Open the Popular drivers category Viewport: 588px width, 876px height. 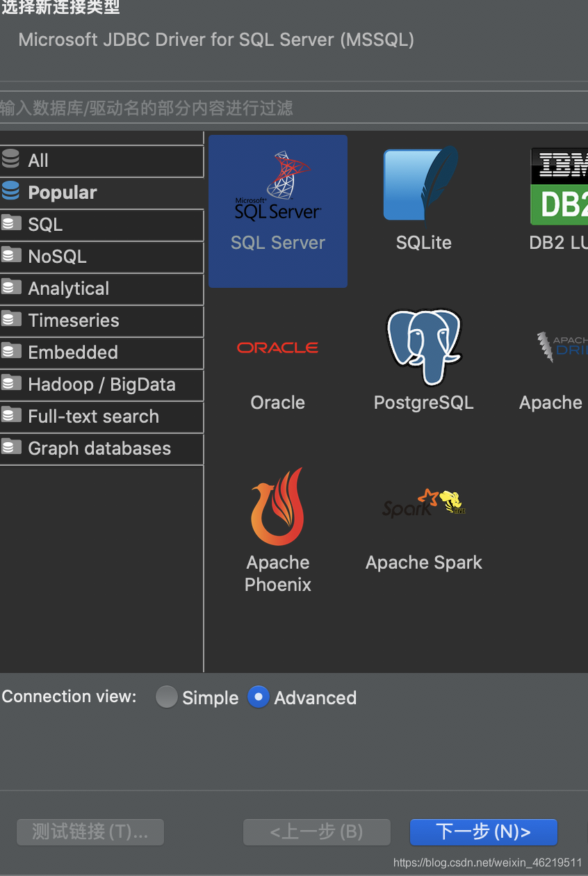click(x=101, y=193)
